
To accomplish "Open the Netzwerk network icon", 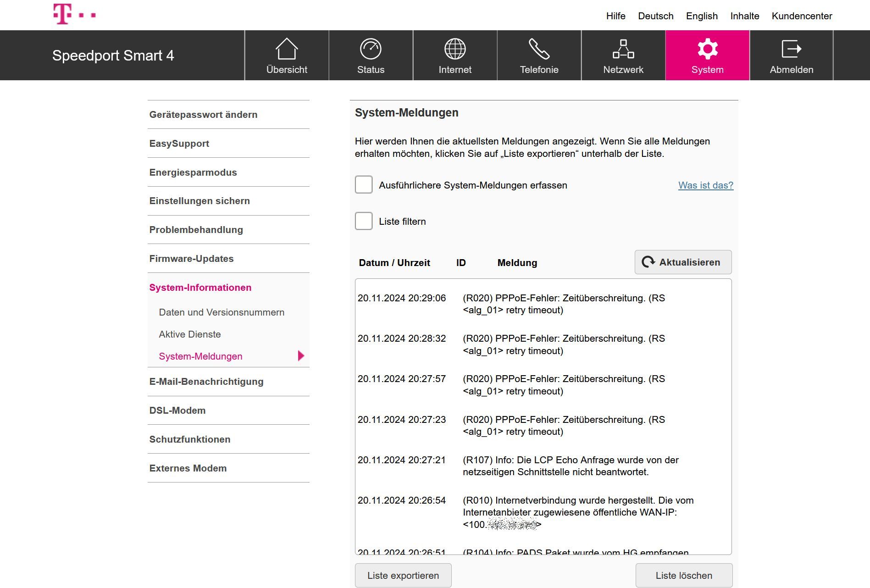I will (x=623, y=49).
